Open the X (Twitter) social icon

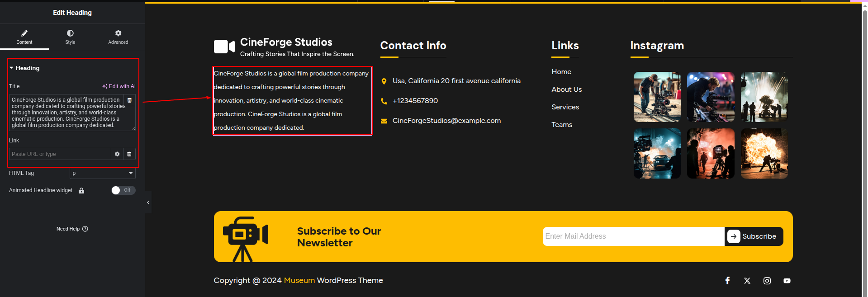click(747, 281)
